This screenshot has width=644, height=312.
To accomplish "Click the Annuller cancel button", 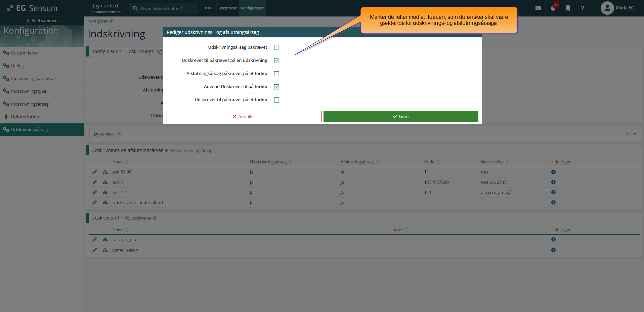I will tap(244, 116).
